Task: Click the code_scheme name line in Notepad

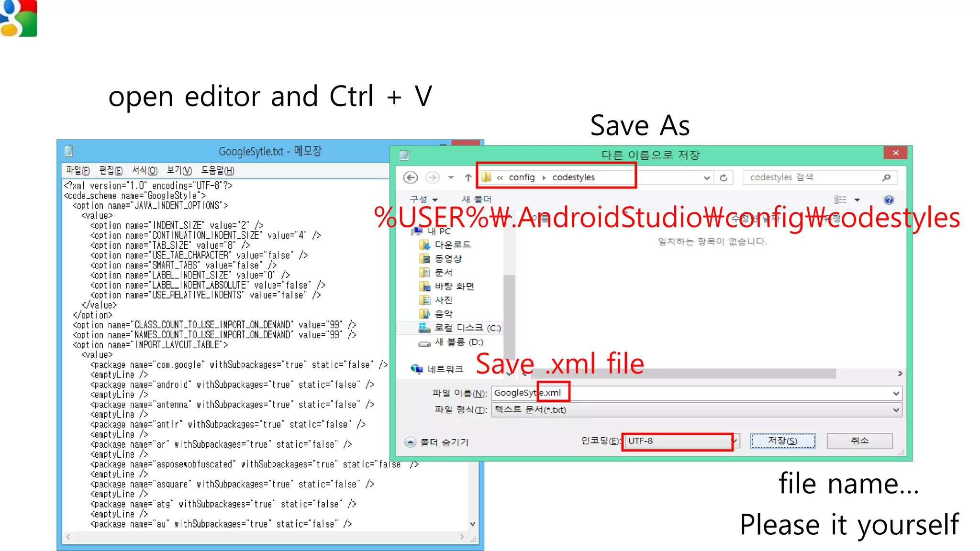Action: pyautogui.click(x=135, y=196)
